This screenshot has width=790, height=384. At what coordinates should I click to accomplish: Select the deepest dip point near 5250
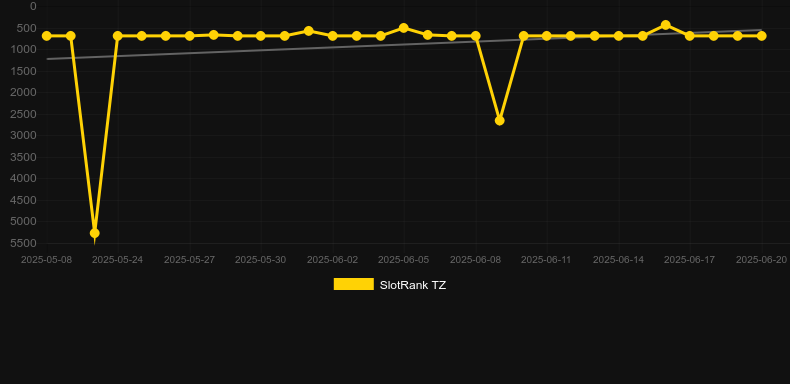pyautogui.click(x=94, y=233)
